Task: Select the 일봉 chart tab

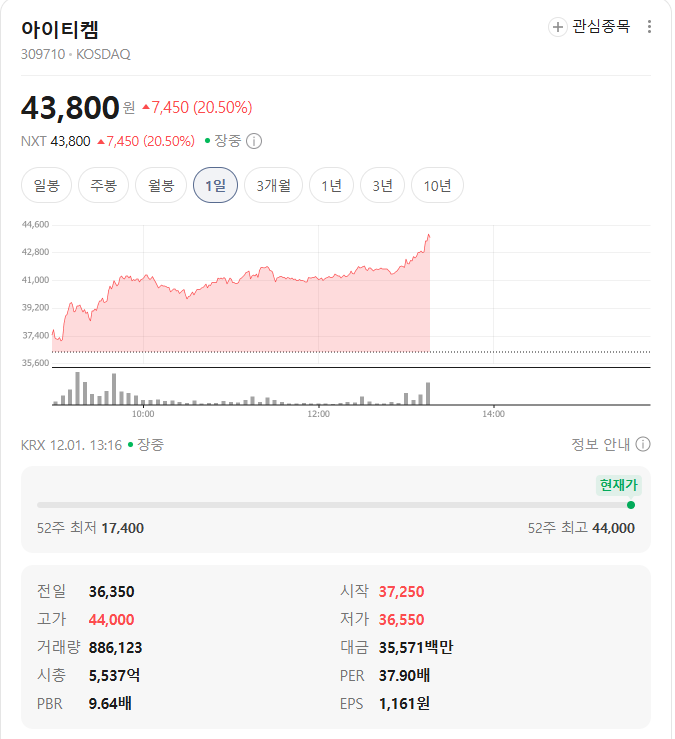Action: pyautogui.click(x=46, y=185)
